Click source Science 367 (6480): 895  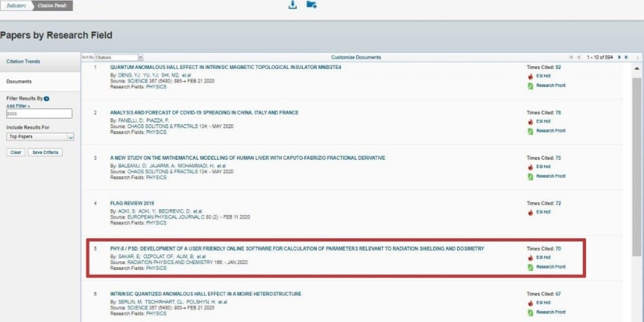[162, 81]
